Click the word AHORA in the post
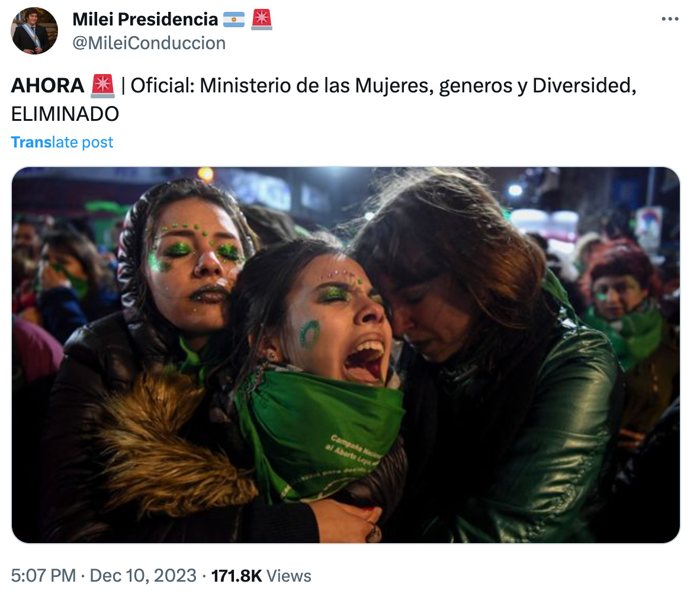The height and width of the screenshot is (603, 700). pos(48,86)
